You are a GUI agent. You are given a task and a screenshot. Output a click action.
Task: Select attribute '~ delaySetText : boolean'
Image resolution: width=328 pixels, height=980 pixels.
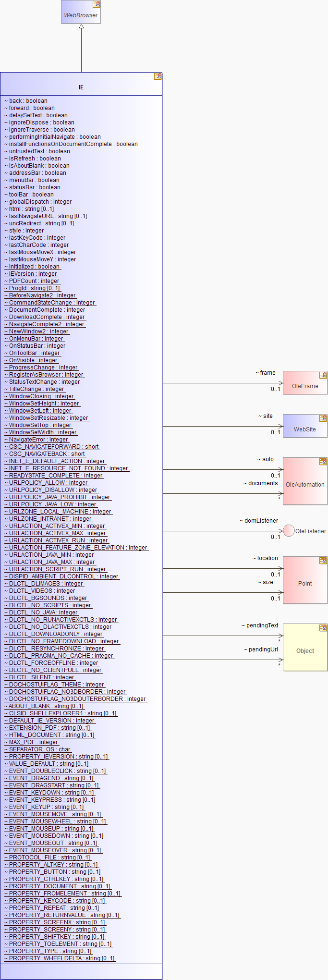tap(36, 115)
